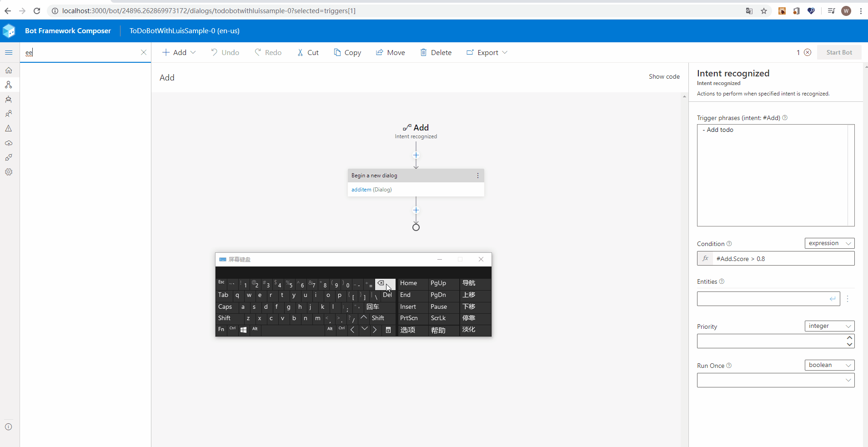Click Cut in the toolbar
Image resolution: width=868 pixels, height=447 pixels.
pos(308,53)
